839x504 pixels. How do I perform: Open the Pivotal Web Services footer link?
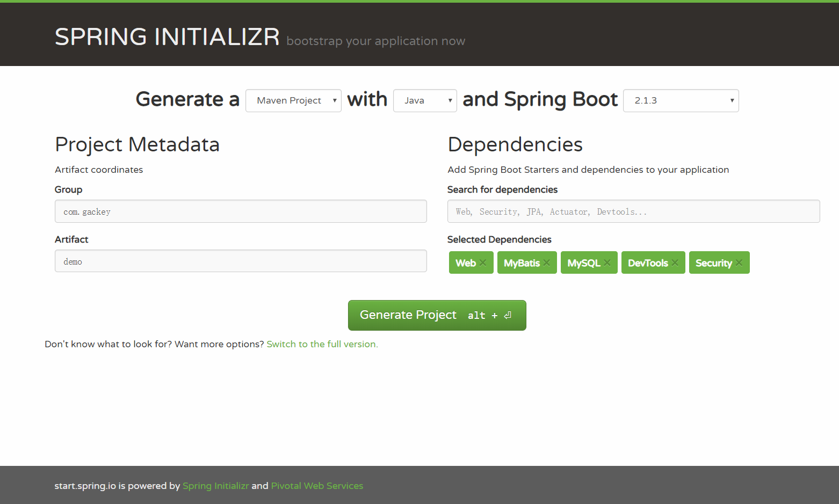click(317, 486)
